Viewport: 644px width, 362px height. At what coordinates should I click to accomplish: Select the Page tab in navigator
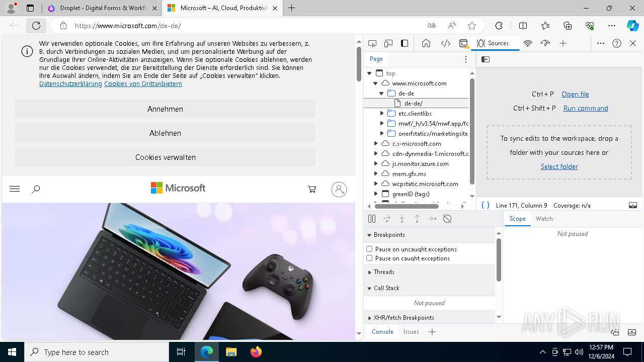(x=376, y=59)
